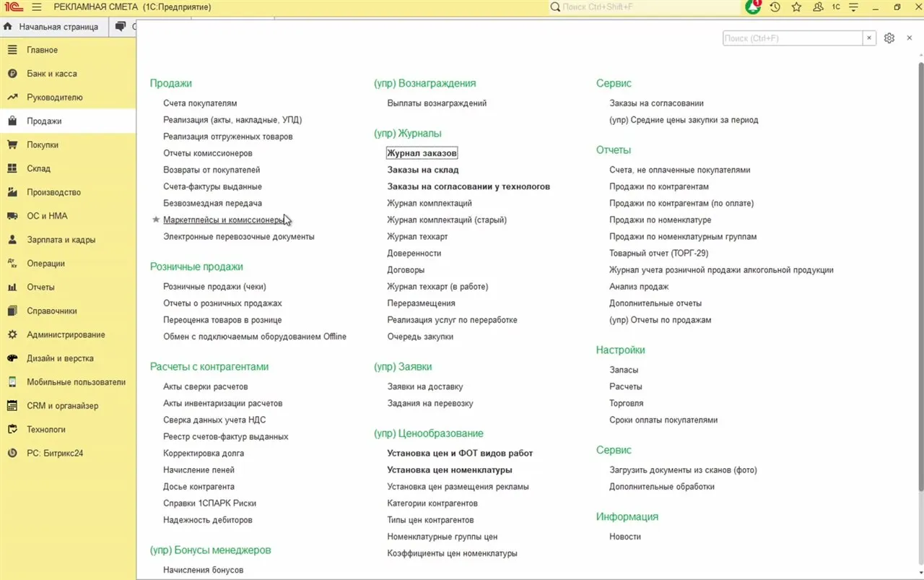Image resolution: width=924 pixels, height=580 pixels.
Task: Click the Банк и касса coin icon
Action: point(12,74)
